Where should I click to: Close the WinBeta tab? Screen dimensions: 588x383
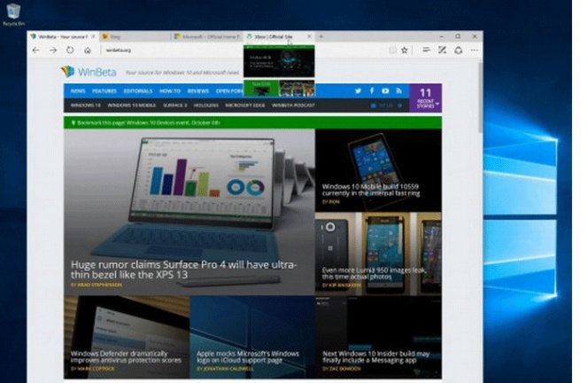(x=93, y=36)
